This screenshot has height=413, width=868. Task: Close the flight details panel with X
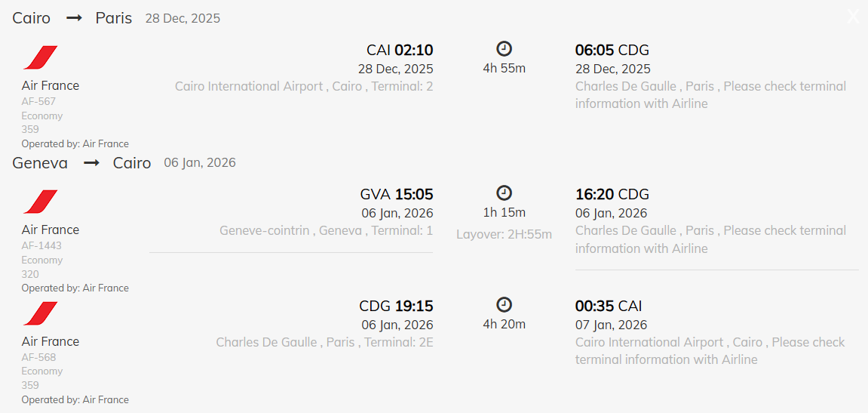tap(853, 17)
